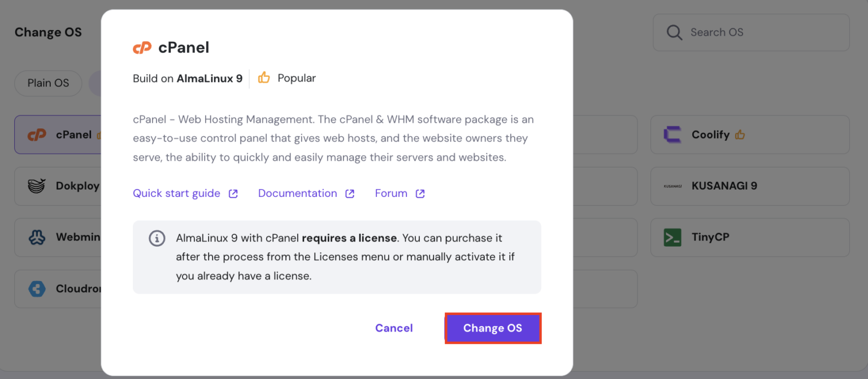Click the Dokploy logo icon

click(x=36, y=186)
